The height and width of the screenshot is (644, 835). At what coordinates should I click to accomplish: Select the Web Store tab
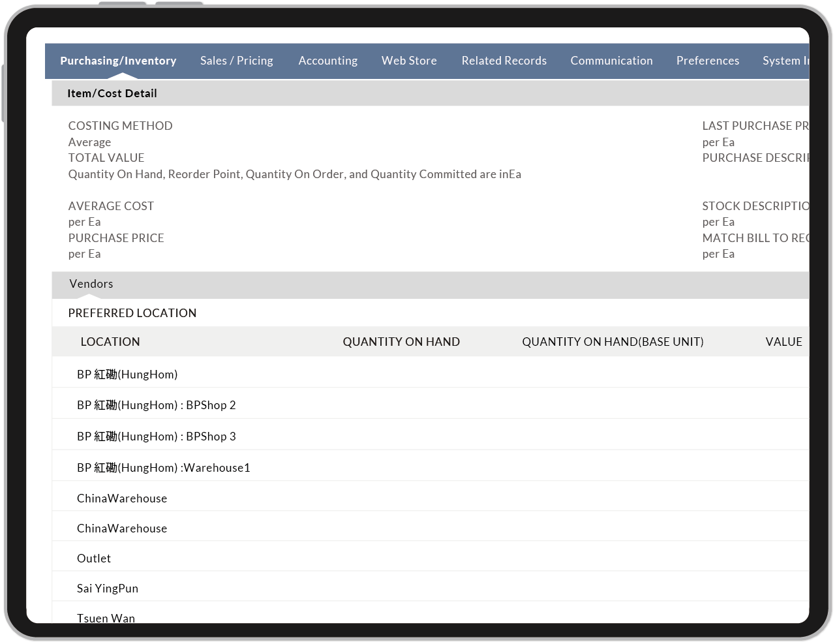[409, 61]
